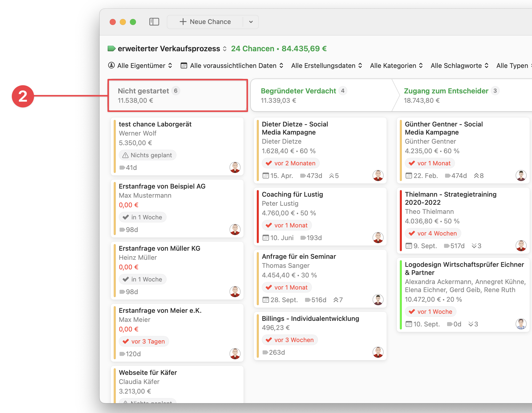Check off 'in 1 Woche' on Beispiel AG

pyautogui.click(x=126, y=217)
